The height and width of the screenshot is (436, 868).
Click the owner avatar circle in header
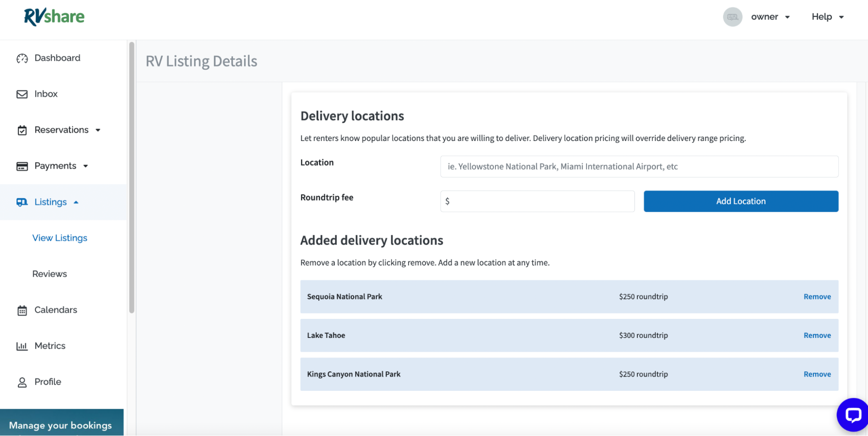(x=733, y=16)
